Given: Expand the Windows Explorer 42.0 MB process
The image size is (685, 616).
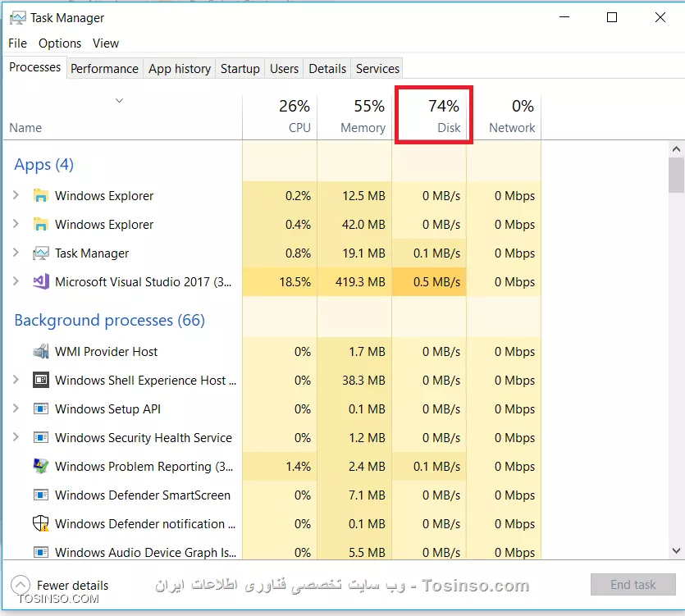Looking at the screenshot, I should point(16,224).
